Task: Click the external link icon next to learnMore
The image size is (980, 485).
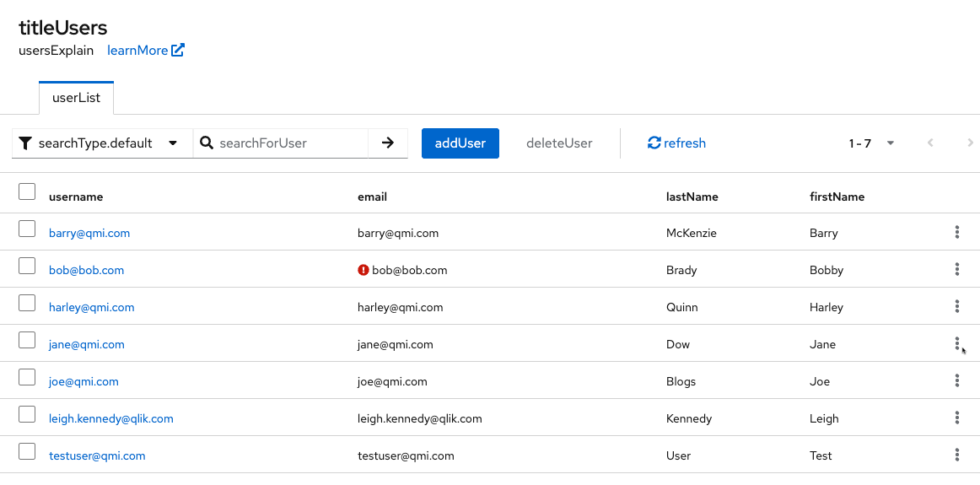Action: (178, 50)
